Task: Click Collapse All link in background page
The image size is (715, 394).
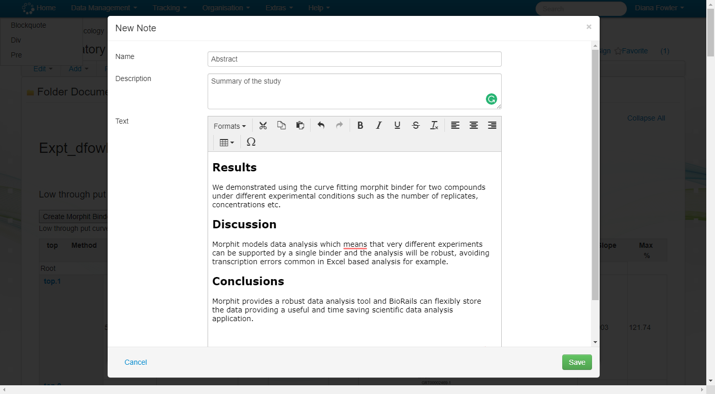Action: [x=646, y=118]
